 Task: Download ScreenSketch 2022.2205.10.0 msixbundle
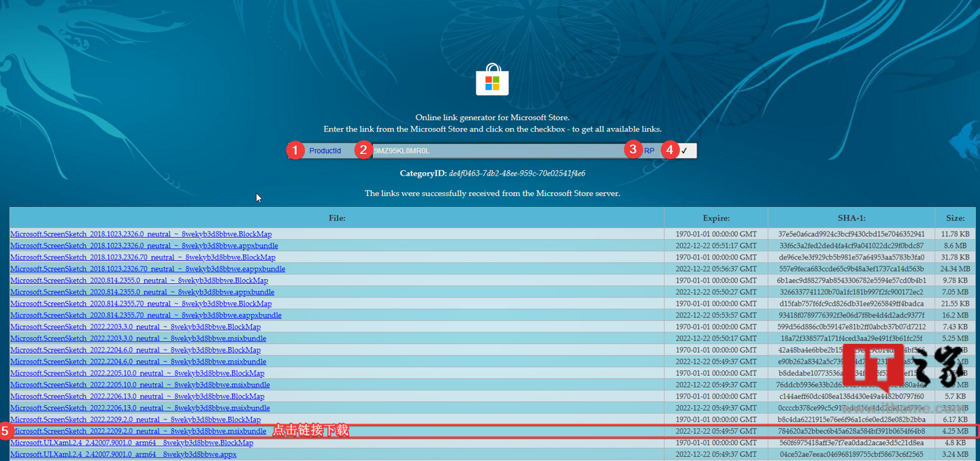(140, 385)
